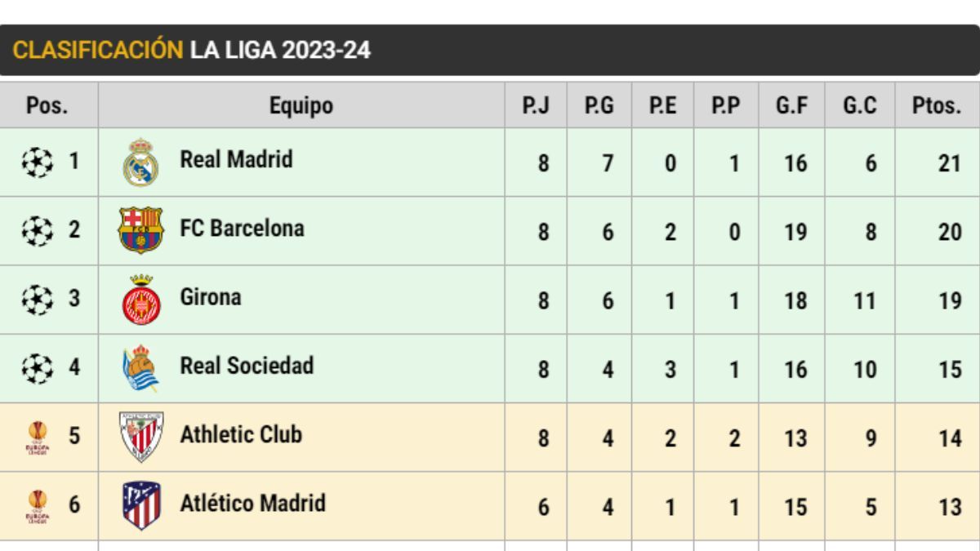Click the Clasificación La Liga 2023-24 title
980x551 pixels.
192,51
